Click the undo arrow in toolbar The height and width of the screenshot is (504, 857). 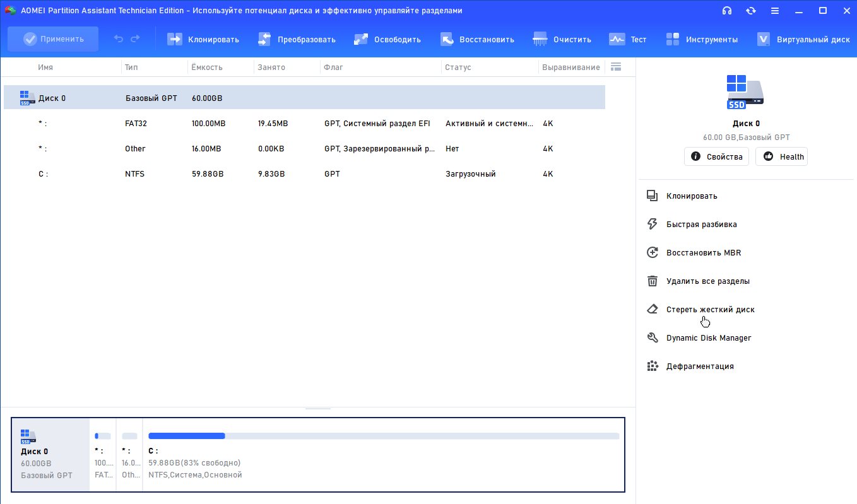[119, 39]
